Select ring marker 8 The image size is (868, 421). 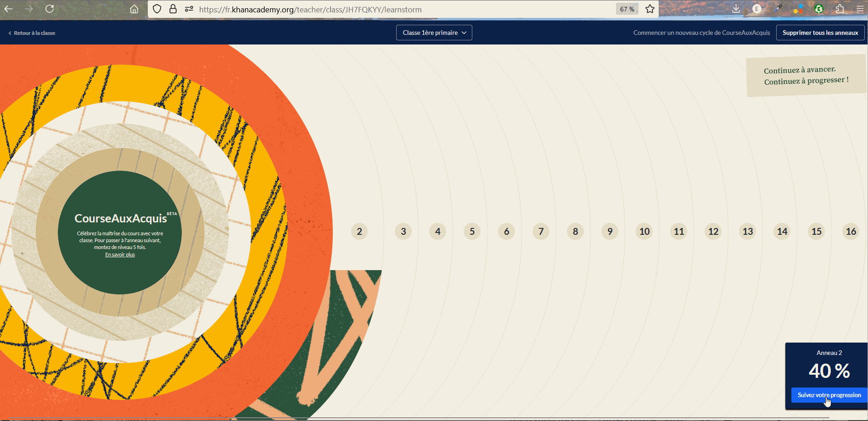pos(576,232)
